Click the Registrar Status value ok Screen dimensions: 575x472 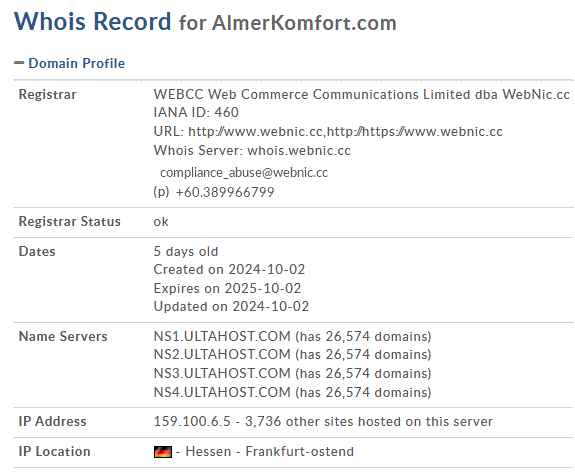[x=161, y=222]
